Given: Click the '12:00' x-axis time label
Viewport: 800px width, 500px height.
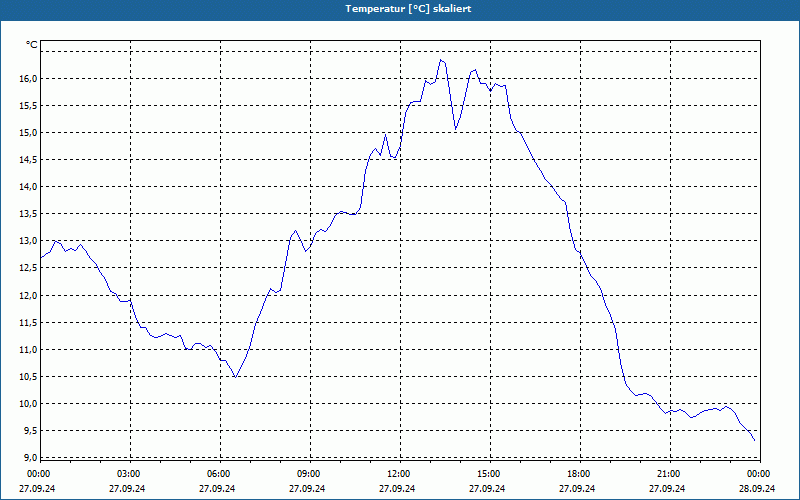Looking at the screenshot, I should point(397,474).
